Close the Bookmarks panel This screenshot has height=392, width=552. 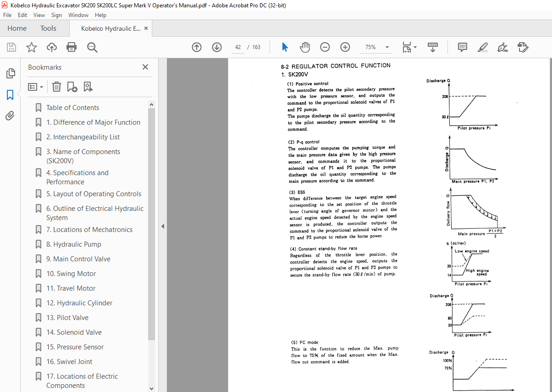click(145, 67)
